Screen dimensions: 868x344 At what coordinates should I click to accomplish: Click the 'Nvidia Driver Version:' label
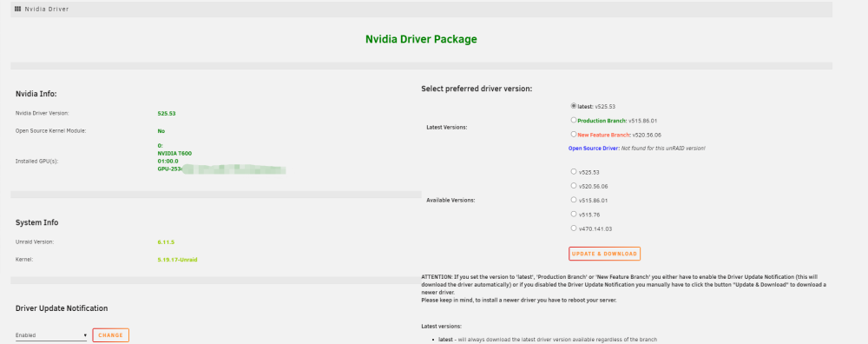pos(42,114)
